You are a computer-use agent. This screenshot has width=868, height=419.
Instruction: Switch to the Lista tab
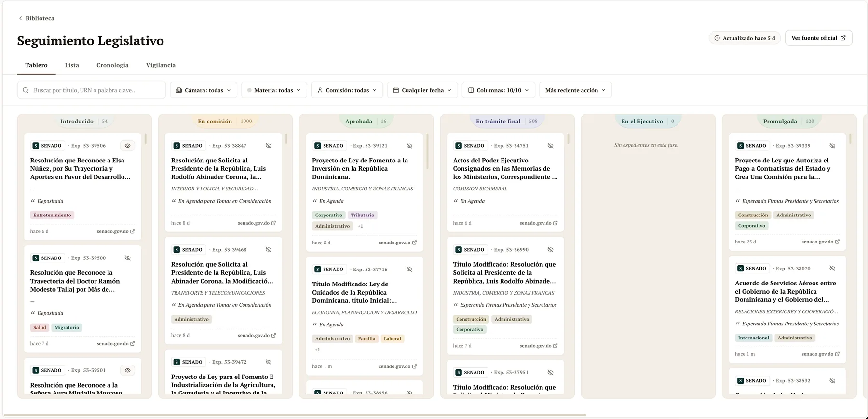click(x=72, y=65)
